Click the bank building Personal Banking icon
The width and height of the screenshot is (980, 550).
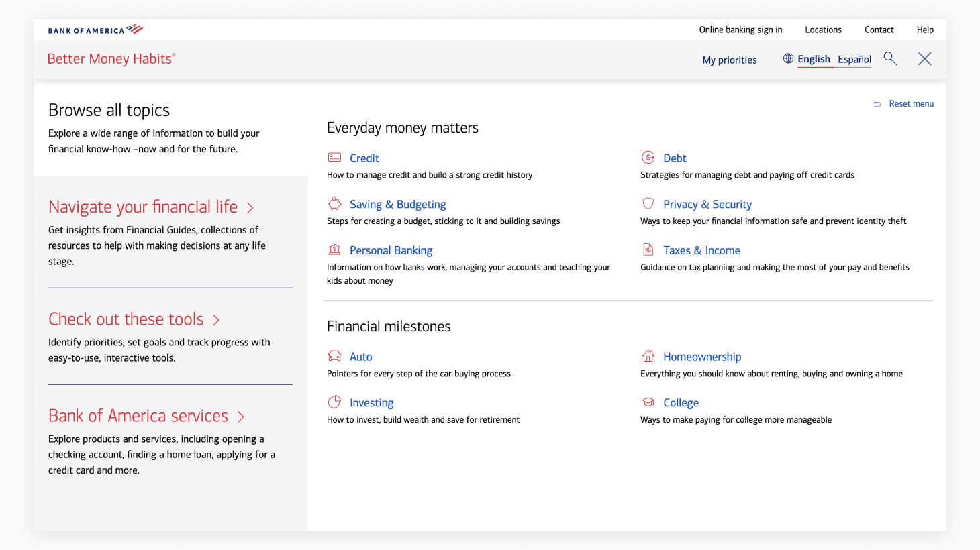point(334,250)
